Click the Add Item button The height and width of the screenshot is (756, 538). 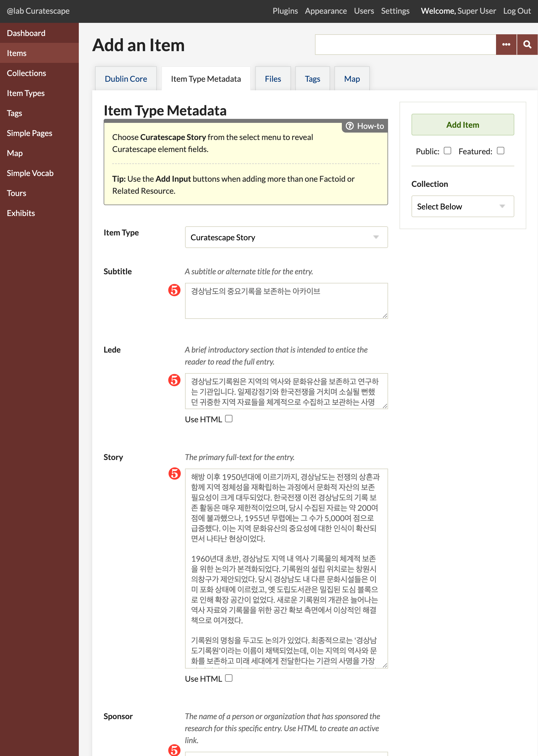[462, 125]
